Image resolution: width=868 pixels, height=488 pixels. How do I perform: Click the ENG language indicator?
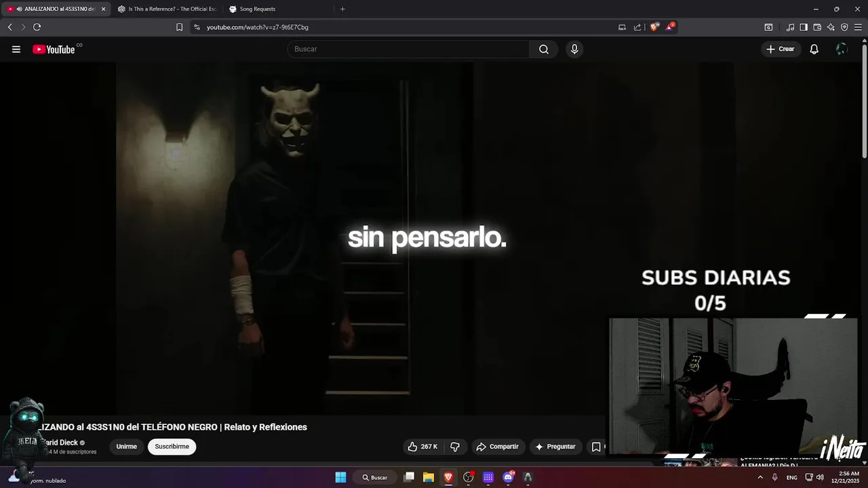point(791,477)
